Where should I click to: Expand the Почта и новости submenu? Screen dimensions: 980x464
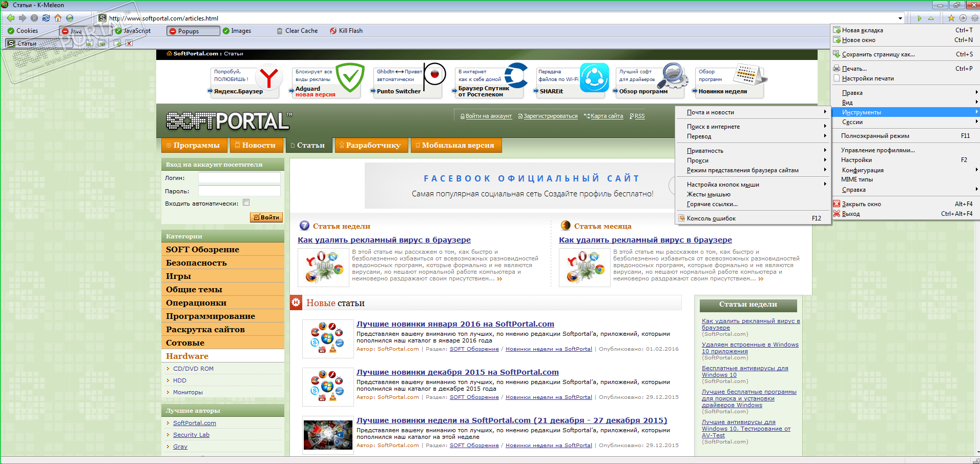pyautogui.click(x=753, y=112)
